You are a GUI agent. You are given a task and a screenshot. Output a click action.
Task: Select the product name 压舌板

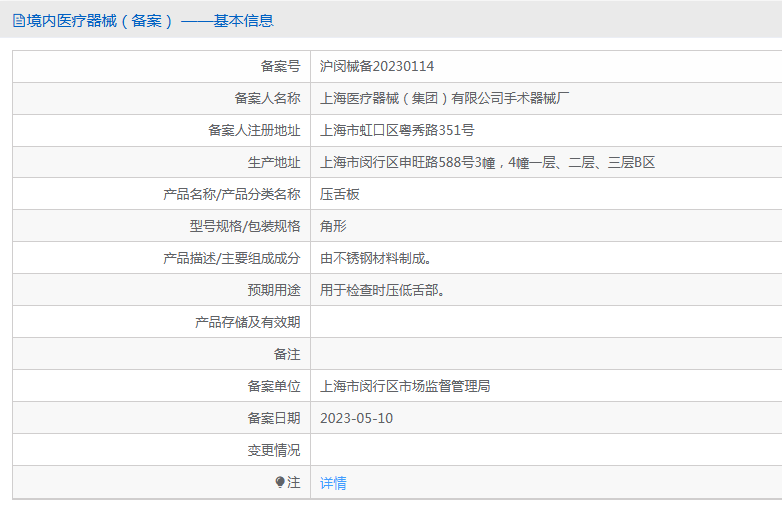coord(340,194)
